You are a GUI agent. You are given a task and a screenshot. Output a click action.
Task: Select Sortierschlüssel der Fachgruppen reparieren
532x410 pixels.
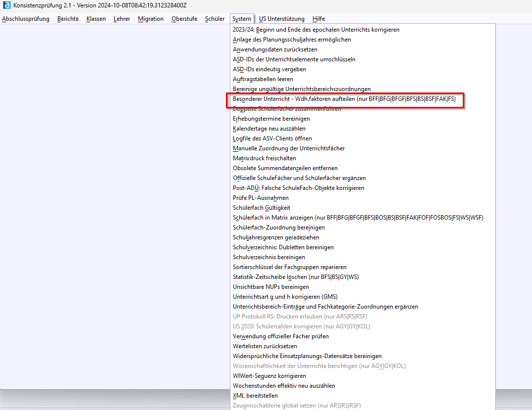pos(363,267)
